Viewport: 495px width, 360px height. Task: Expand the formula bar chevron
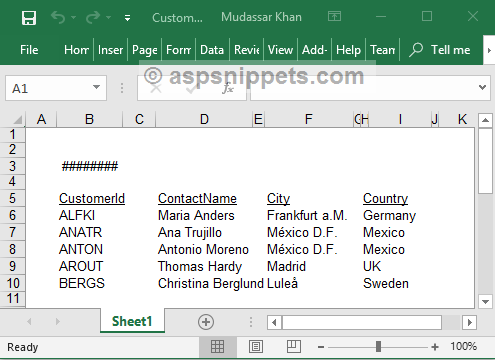[482, 88]
